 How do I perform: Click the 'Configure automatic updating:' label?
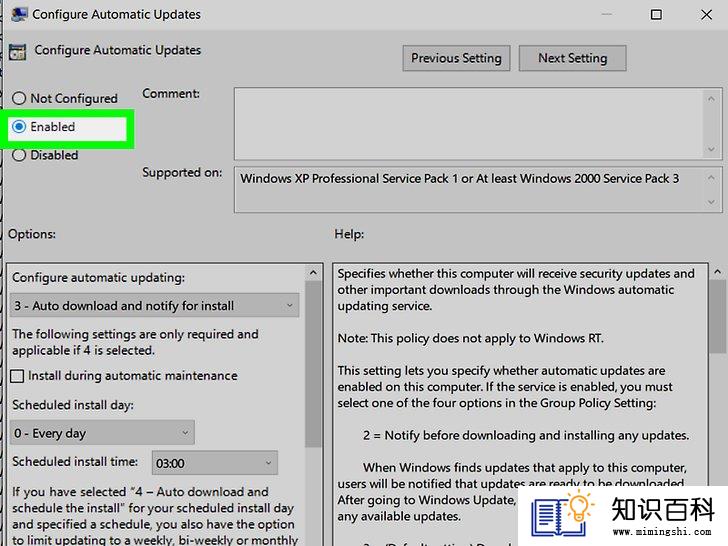tap(98, 278)
